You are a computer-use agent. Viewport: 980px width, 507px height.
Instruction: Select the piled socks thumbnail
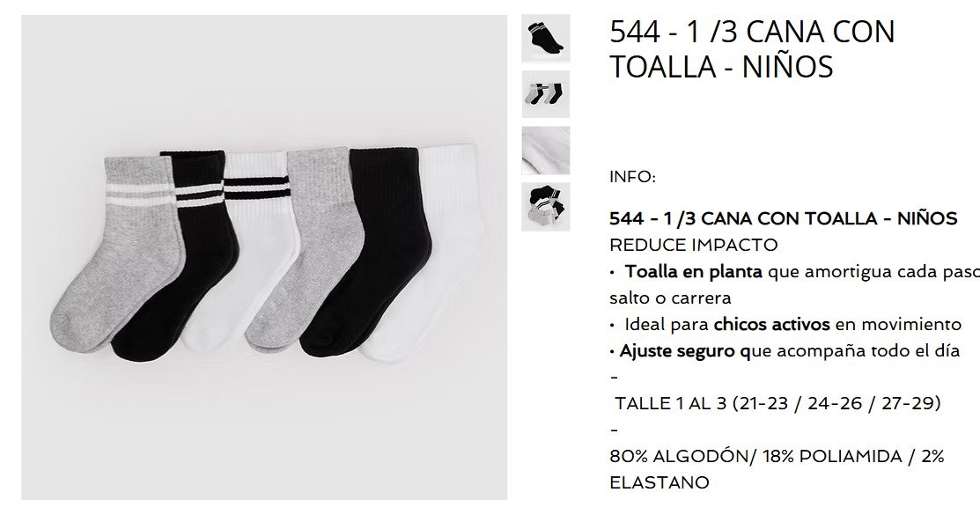click(546, 207)
